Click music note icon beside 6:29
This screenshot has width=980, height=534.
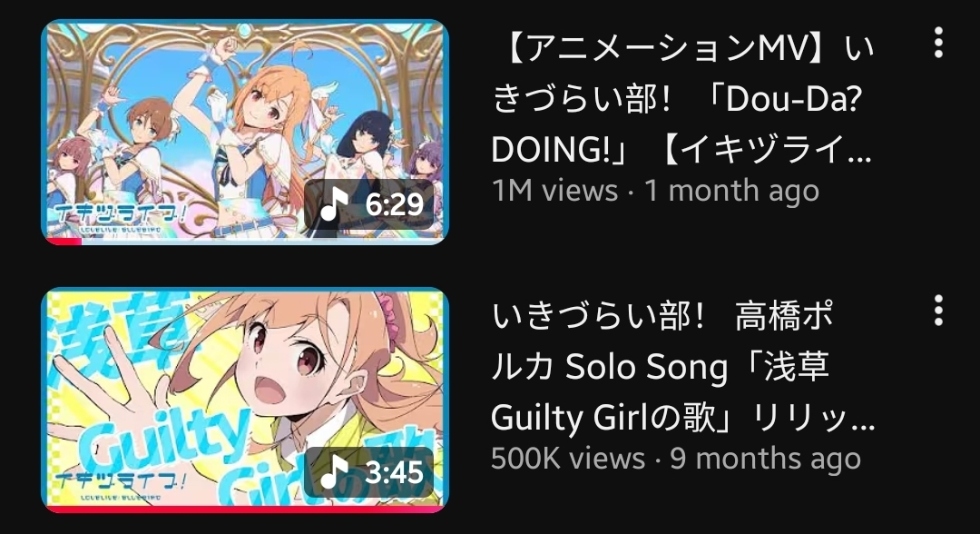pos(334,203)
